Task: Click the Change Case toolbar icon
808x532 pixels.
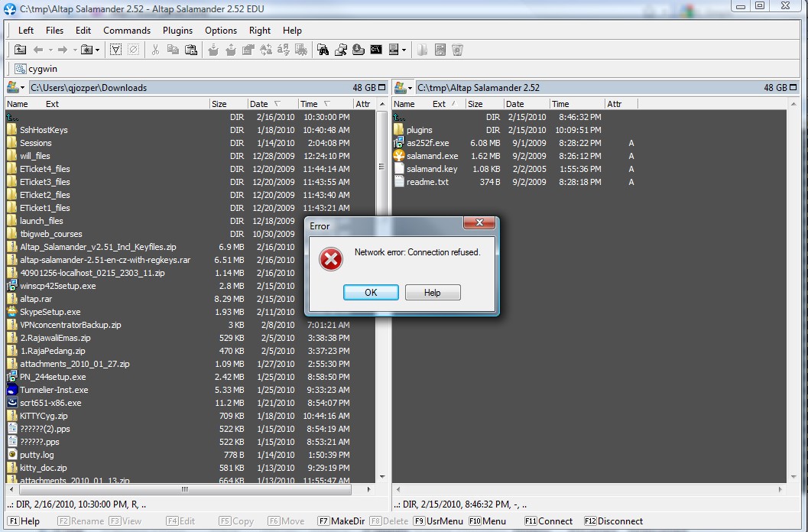Action: [x=284, y=50]
